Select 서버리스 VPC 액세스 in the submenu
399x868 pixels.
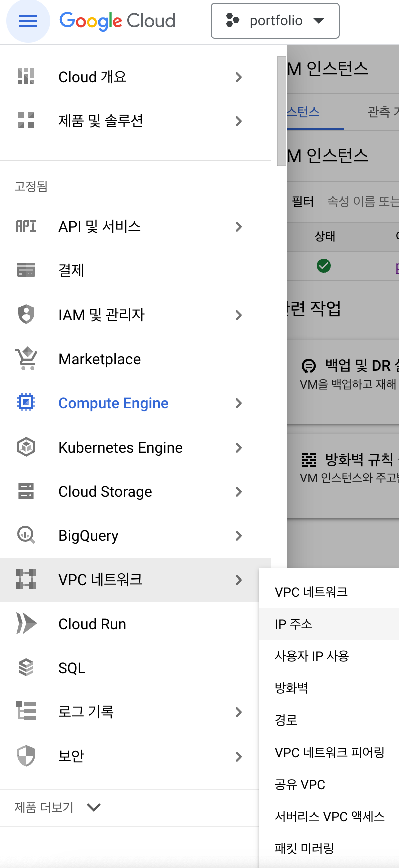pyautogui.click(x=328, y=817)
